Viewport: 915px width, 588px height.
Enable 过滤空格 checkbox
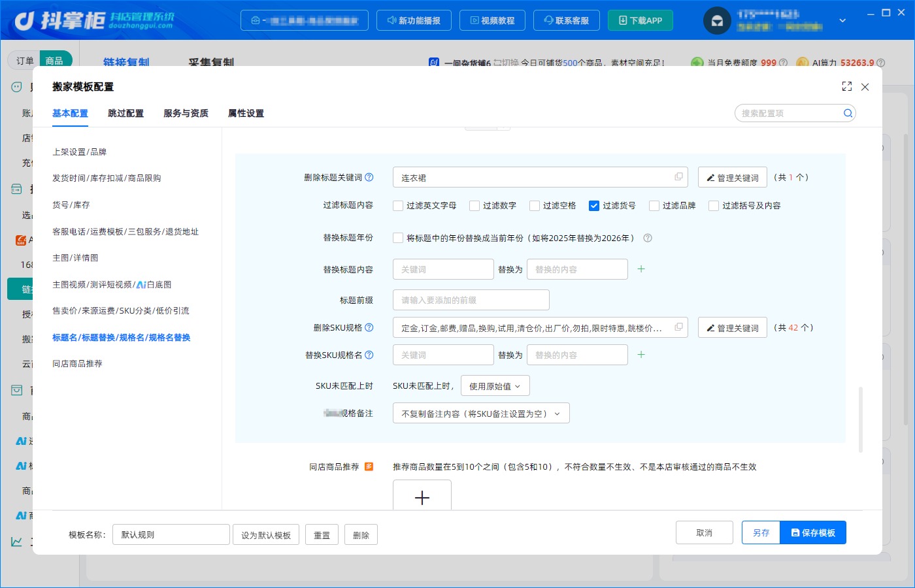point(535,206)
